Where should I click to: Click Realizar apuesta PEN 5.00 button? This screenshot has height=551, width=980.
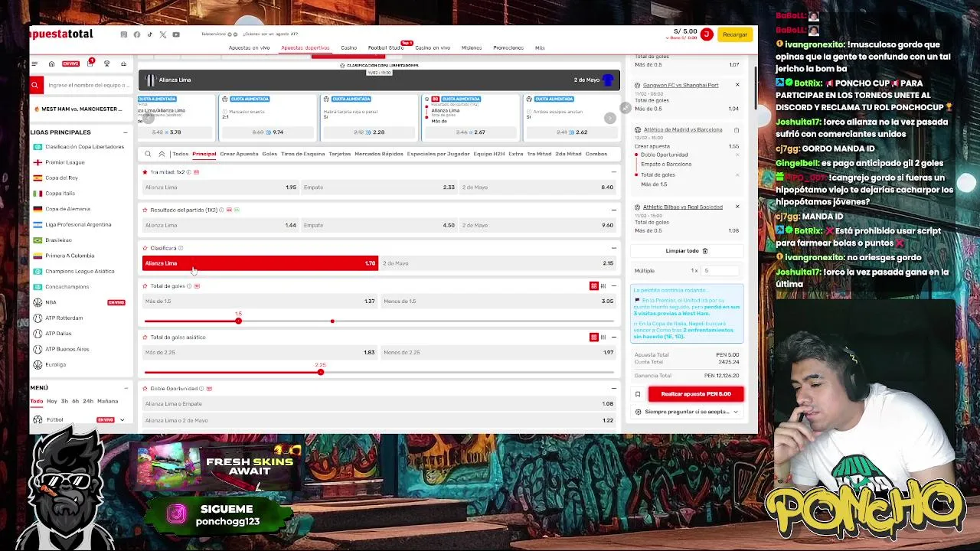(x=696, y=394)
